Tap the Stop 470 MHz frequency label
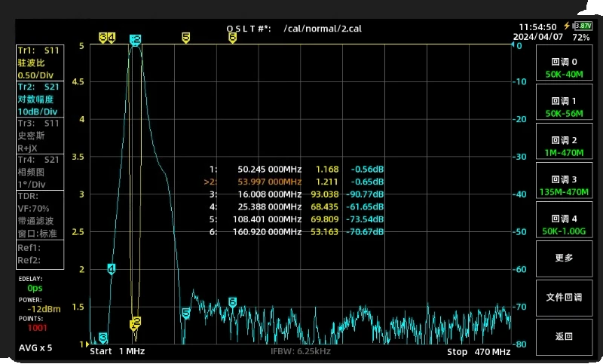The image size is (603, 364). [479, 352]
